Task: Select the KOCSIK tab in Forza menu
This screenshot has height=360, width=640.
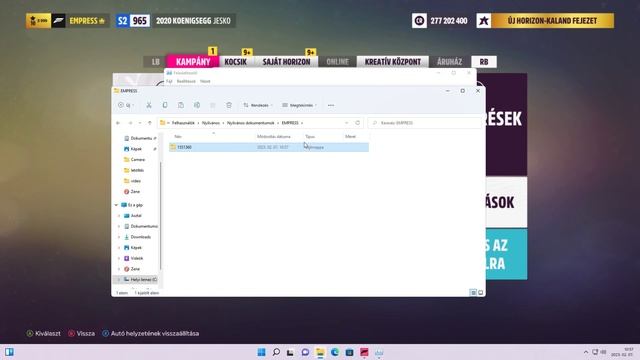Action: click(236, 62)
